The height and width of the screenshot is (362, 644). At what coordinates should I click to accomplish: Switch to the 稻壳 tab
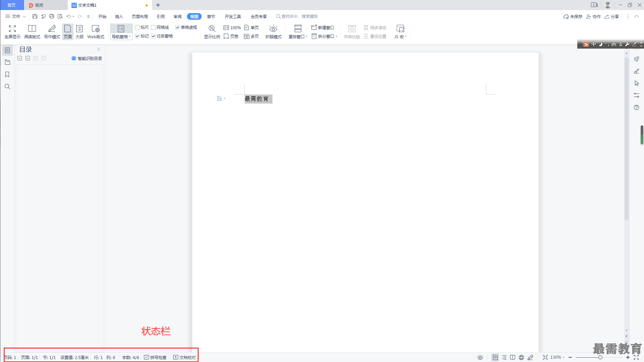[46, 5]
